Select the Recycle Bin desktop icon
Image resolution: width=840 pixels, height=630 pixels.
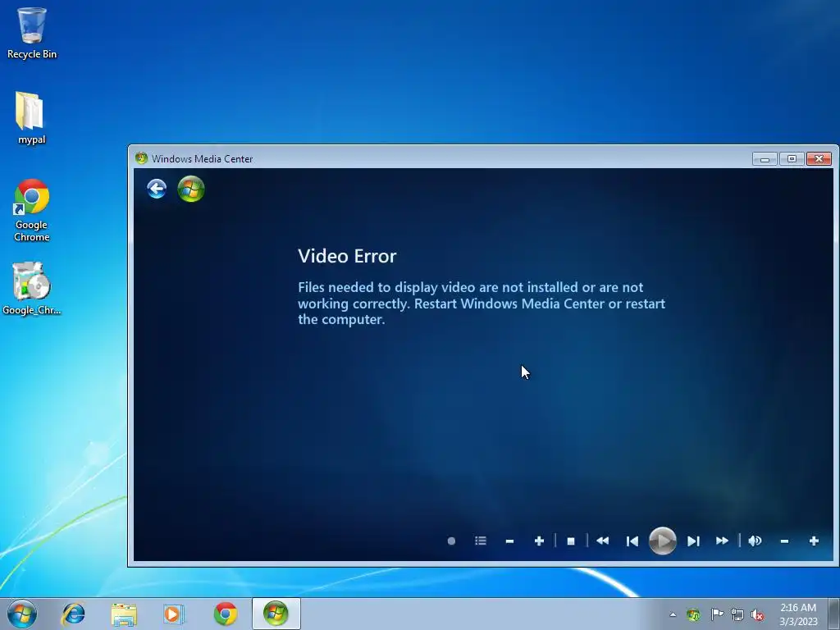point(32,33)
